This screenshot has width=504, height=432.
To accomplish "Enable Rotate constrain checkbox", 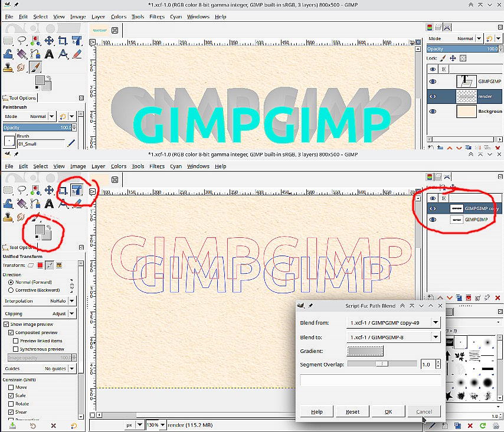I will [x=11, y=404].
